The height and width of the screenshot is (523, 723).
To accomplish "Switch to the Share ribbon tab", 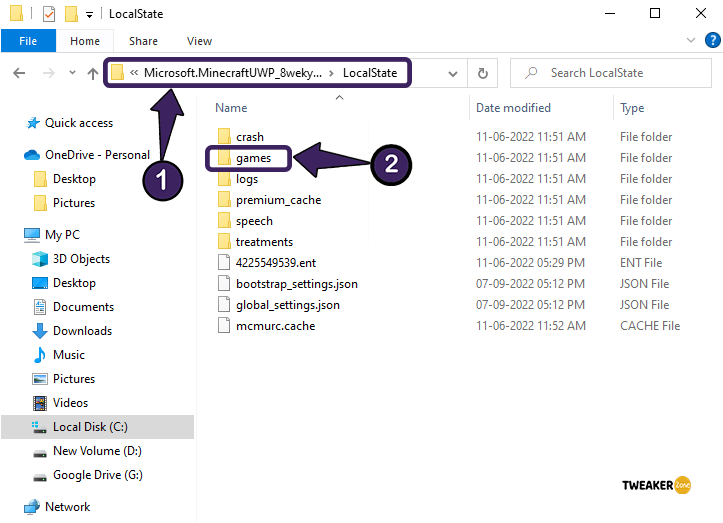I will pyautogui.click(x=143, y=41).
